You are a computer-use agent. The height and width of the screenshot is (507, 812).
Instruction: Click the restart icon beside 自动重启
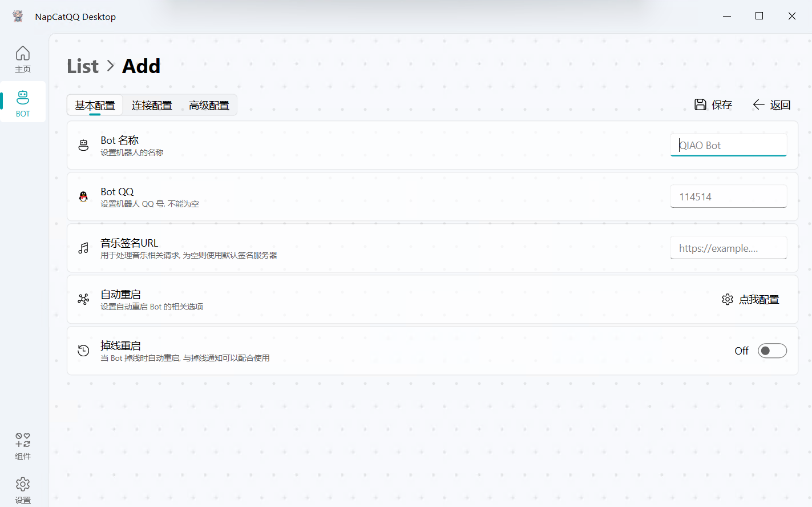point(83,299)
